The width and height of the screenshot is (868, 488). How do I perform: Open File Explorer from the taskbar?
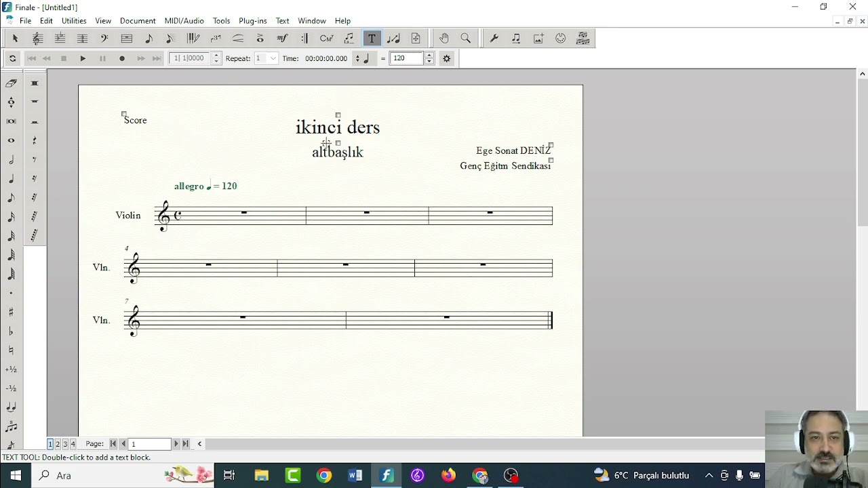point(262,476)
